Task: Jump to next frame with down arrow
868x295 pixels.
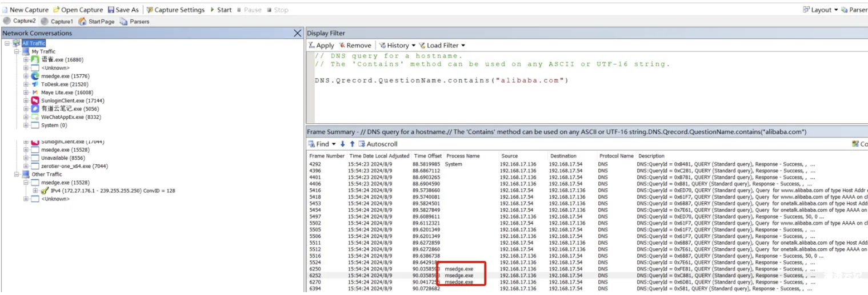Action: pyautogui.click(x=343, y=144)
